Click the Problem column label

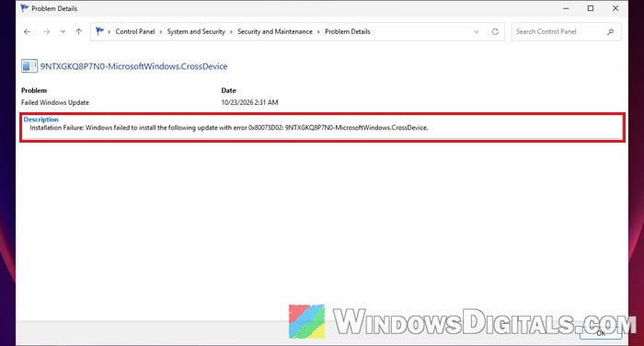pos(34,90)
